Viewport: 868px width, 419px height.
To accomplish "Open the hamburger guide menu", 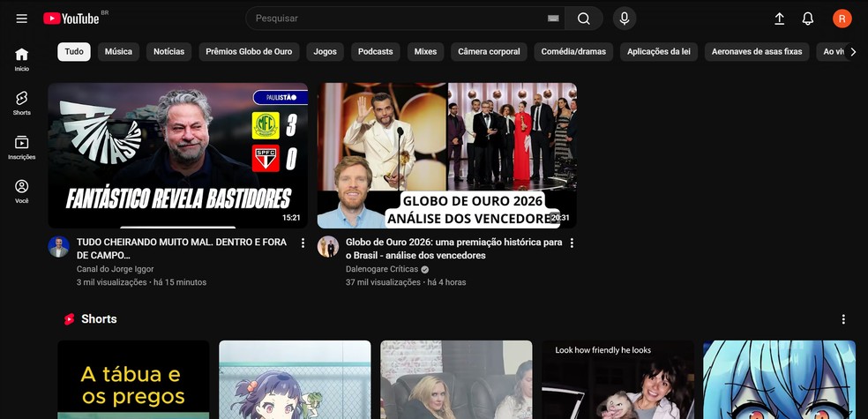I will (x=21, y=19).
